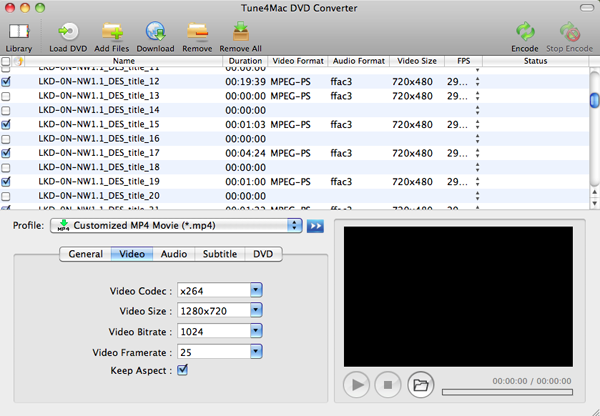Sort by the Name column header

pos(124,61)
